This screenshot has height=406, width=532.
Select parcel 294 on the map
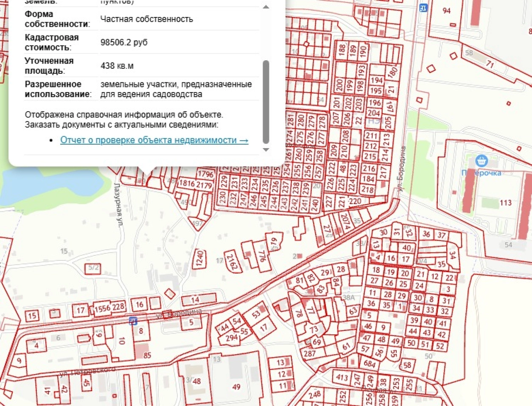click(231, 338)
